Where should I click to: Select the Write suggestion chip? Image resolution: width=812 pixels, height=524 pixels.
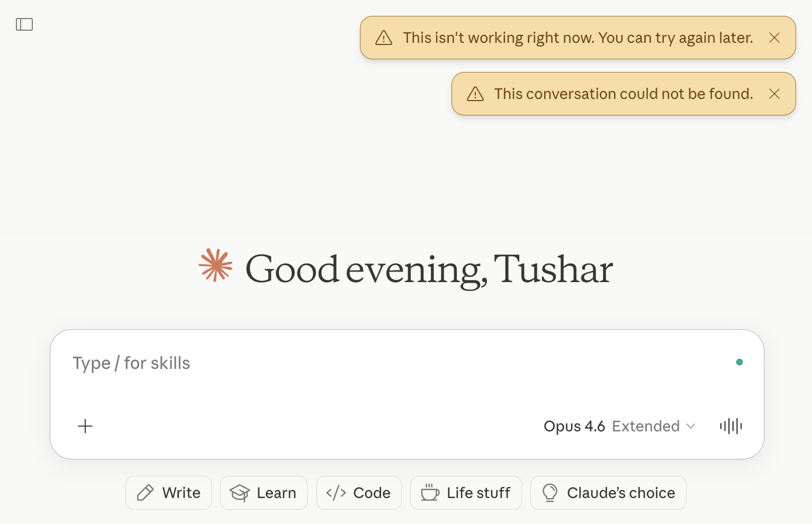pos(168,493)
